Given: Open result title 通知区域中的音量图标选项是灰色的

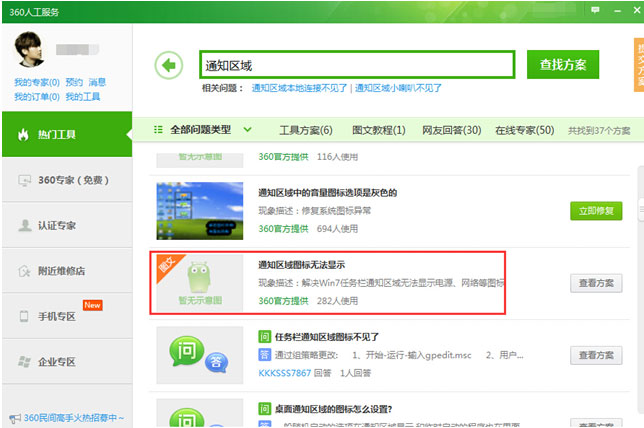Looking at the screenshot, I should coord(327,193).
